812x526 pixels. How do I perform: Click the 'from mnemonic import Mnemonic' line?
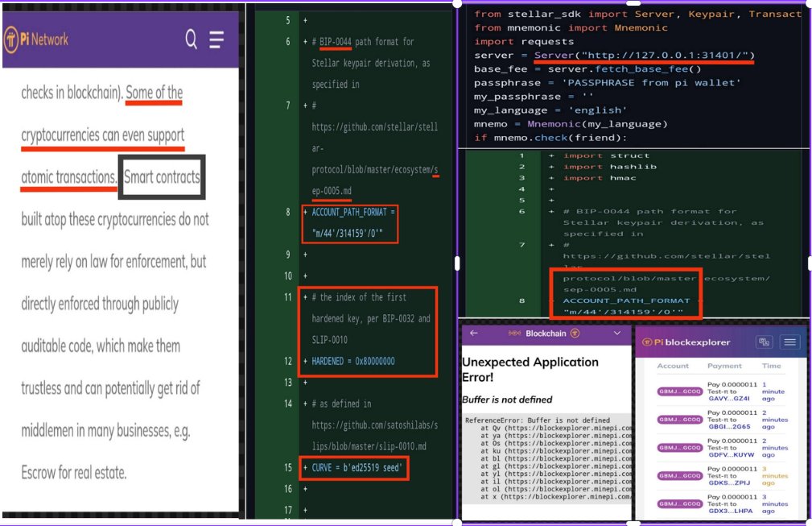[571, 27]
